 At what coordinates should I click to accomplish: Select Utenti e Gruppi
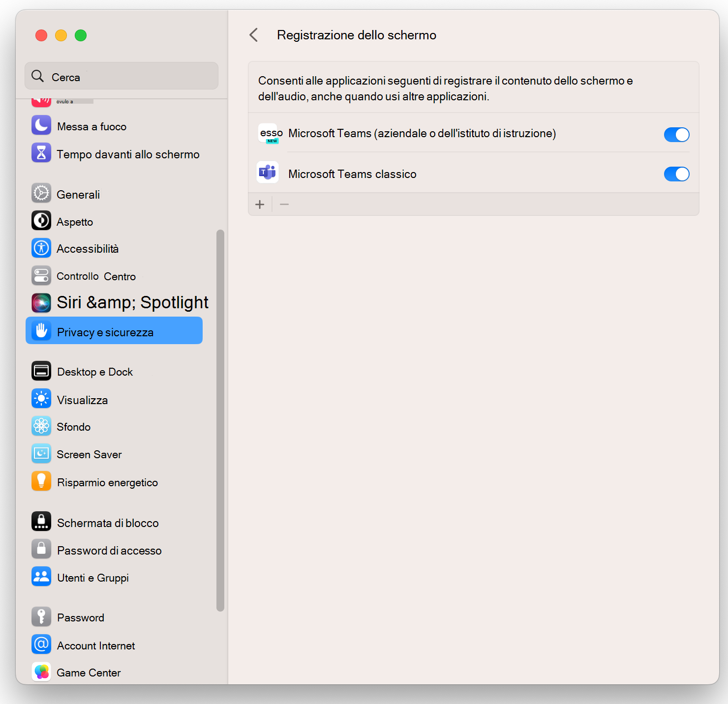pyautogui.click(x=92, y=577)
